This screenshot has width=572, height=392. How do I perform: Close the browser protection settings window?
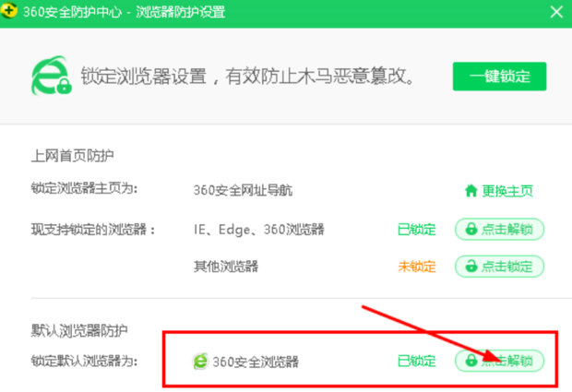click(556, 12)
